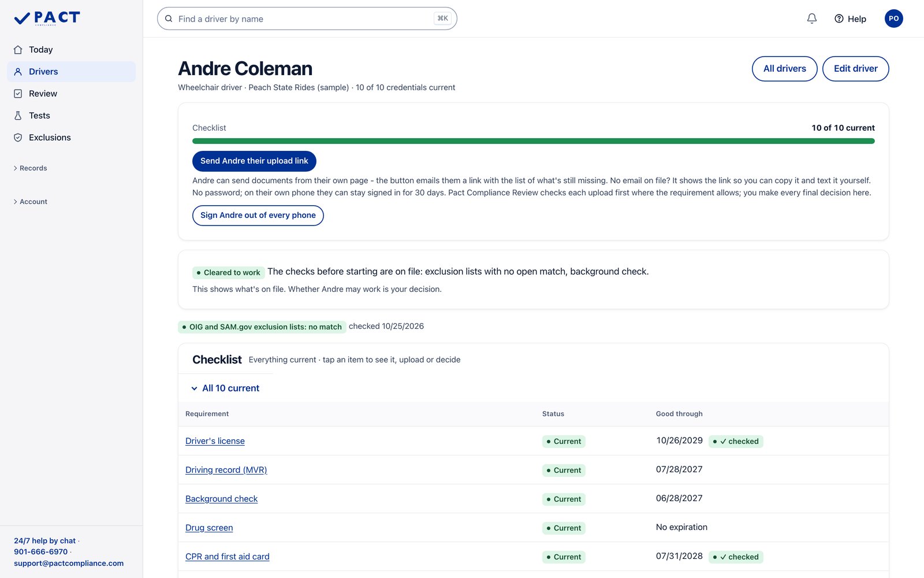The image size is (924, 578).
Task: Click the Edit driver button
Action: tap(855, 69)
